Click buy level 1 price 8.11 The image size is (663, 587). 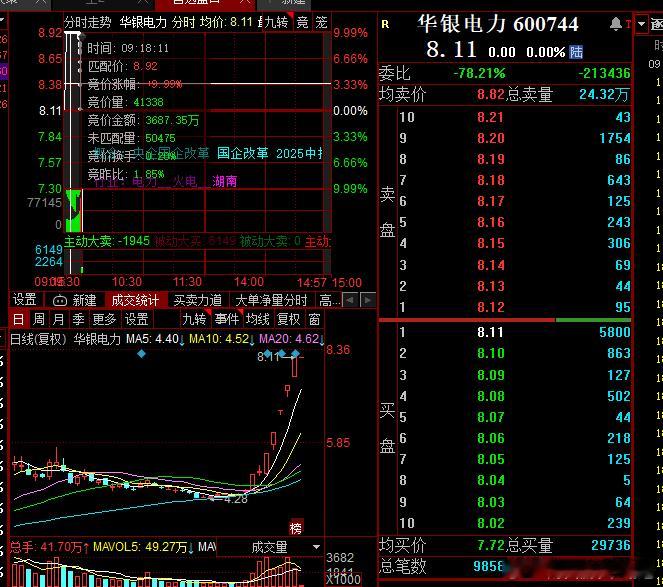(x=490, y=332)
